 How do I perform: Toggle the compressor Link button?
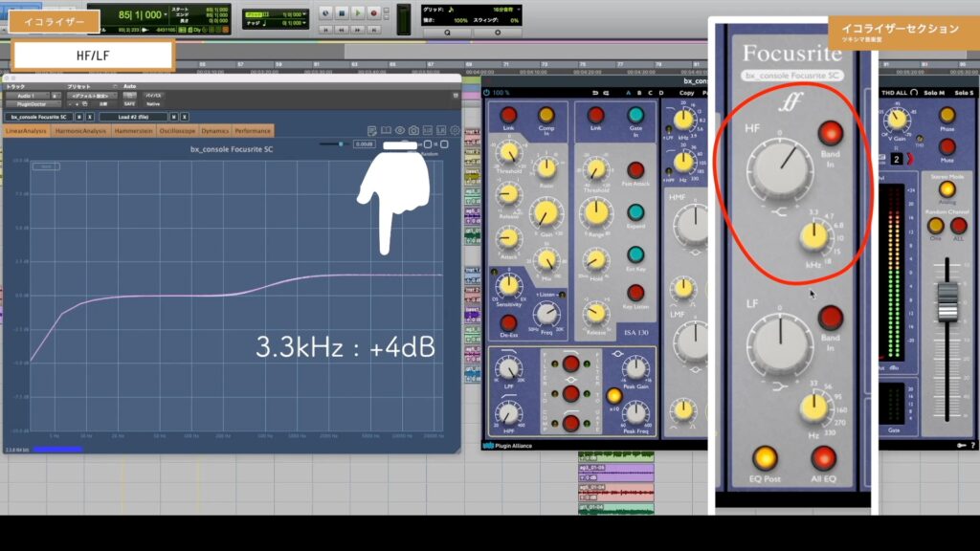509,115
